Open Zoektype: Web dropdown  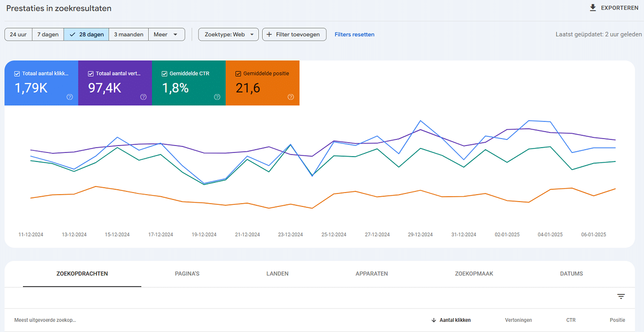point(228,35)
